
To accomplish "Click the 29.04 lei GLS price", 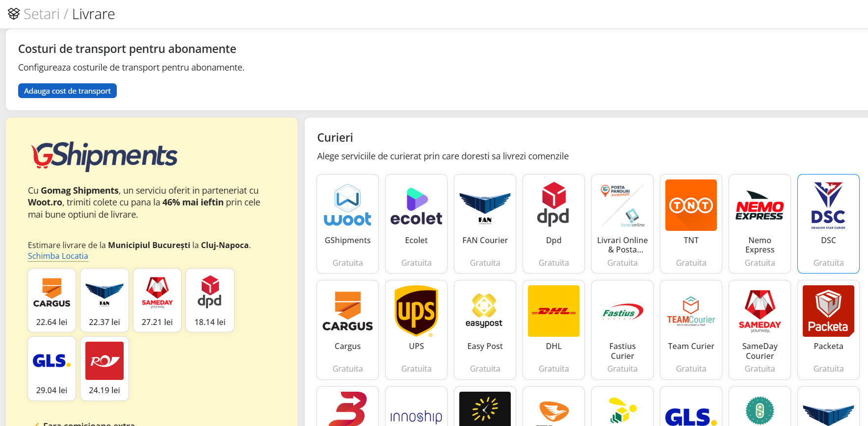I will [52, 390].
